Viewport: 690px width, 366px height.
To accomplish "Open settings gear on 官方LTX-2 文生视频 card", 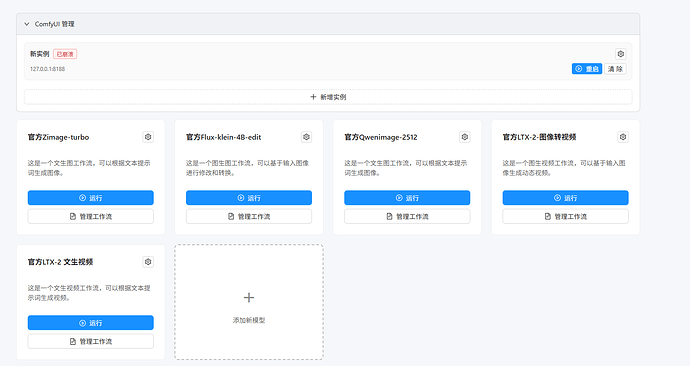I will pos(148,262).
